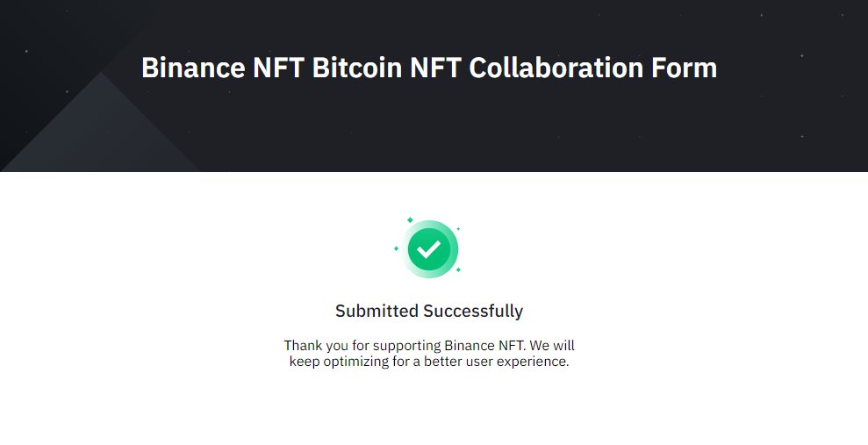Click the green sparkle below-right of the badge

[458, 269]
